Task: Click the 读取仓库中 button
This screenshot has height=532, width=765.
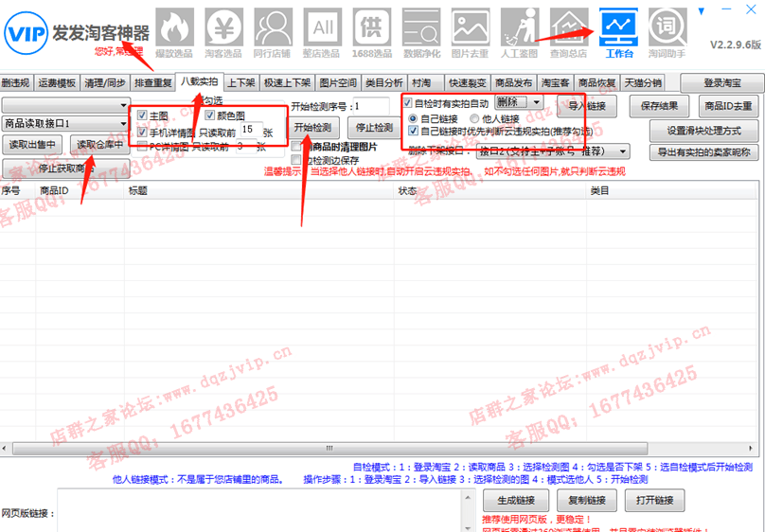Action: click(x=100, y=145)
